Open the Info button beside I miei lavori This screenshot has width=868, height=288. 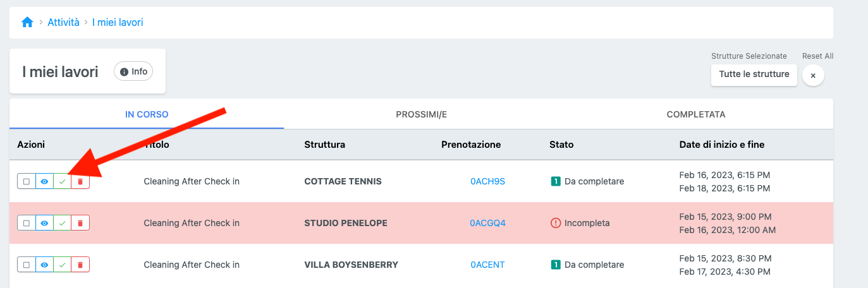133,71
